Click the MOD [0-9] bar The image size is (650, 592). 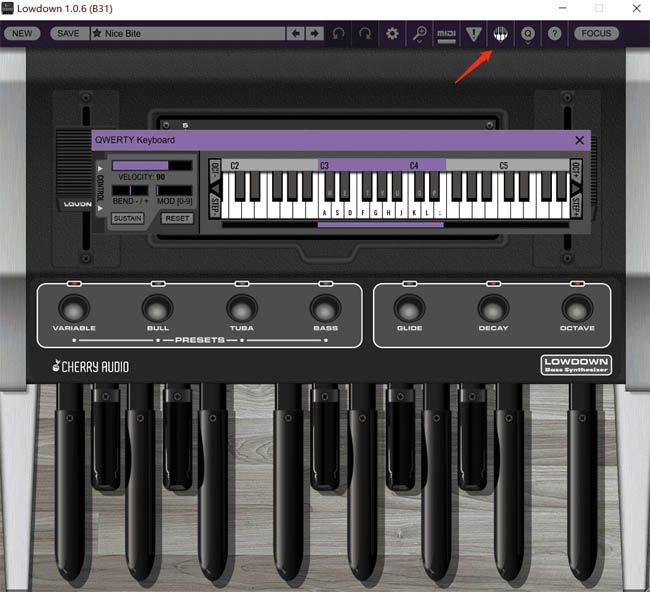174,190
